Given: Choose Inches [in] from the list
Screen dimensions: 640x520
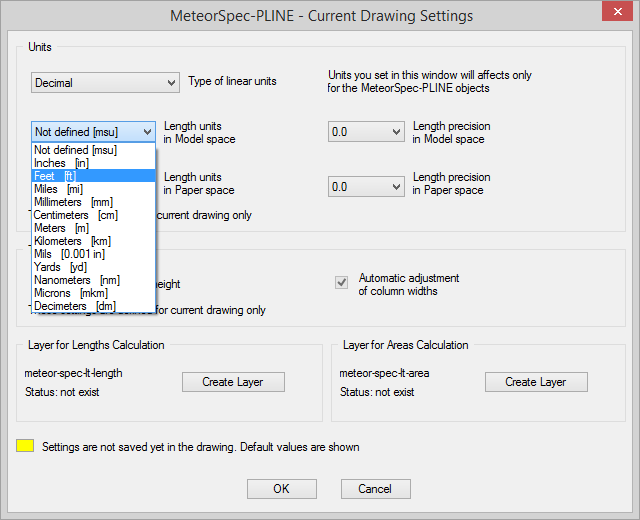Looking at the screenshot, I should (93, 163).
